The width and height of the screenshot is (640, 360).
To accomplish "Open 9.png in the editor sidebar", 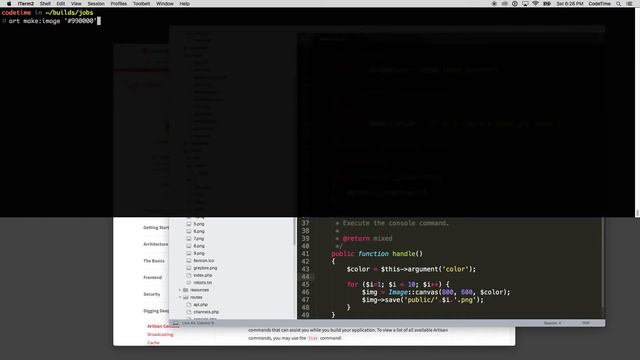I will 199,253.
